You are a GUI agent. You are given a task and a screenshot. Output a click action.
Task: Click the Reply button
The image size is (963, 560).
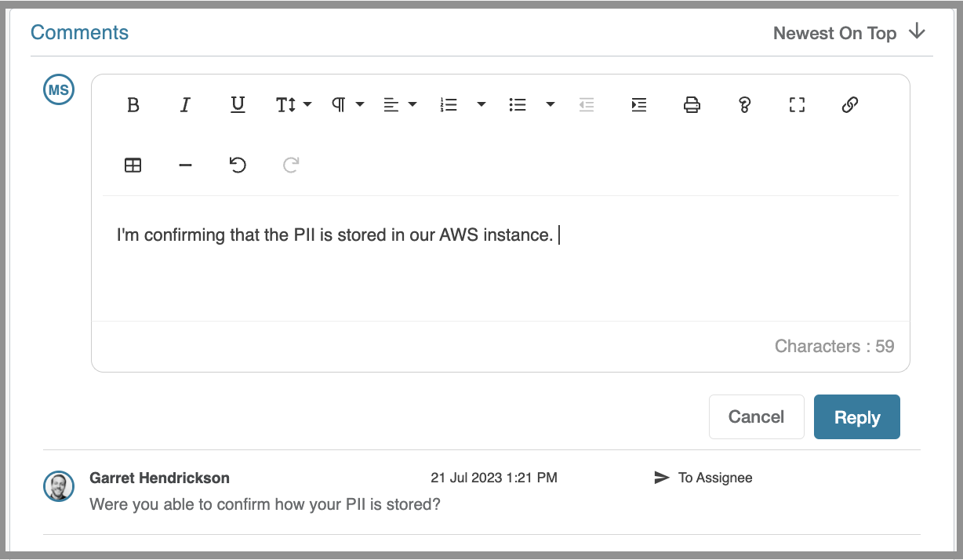pyautogui.click(x=856, y=416)
